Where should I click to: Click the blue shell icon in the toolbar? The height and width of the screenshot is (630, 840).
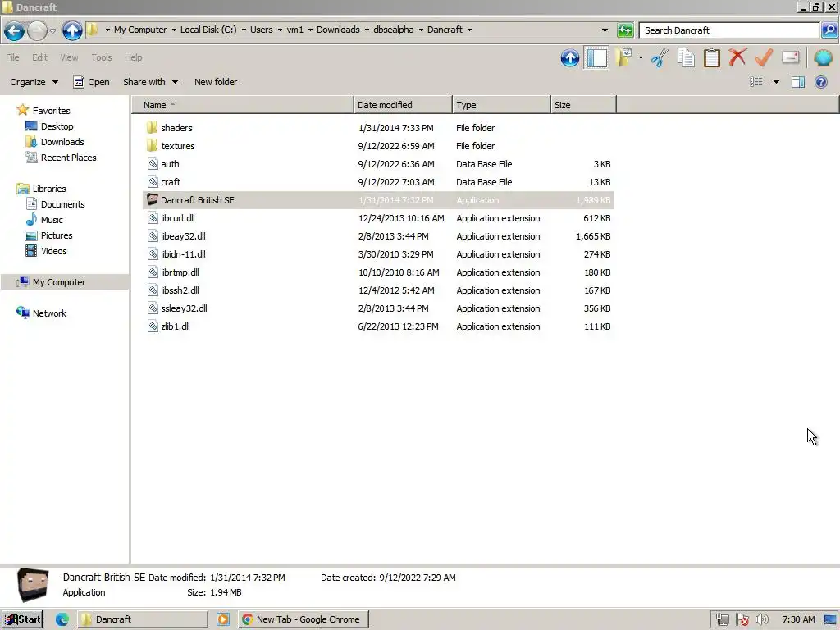pyautogui.click(x=824, y=57)
